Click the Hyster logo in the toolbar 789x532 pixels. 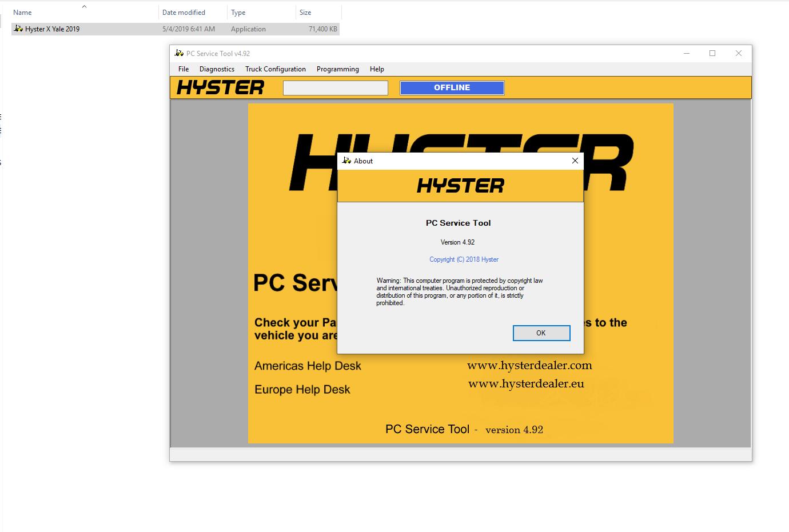(220, 87)
